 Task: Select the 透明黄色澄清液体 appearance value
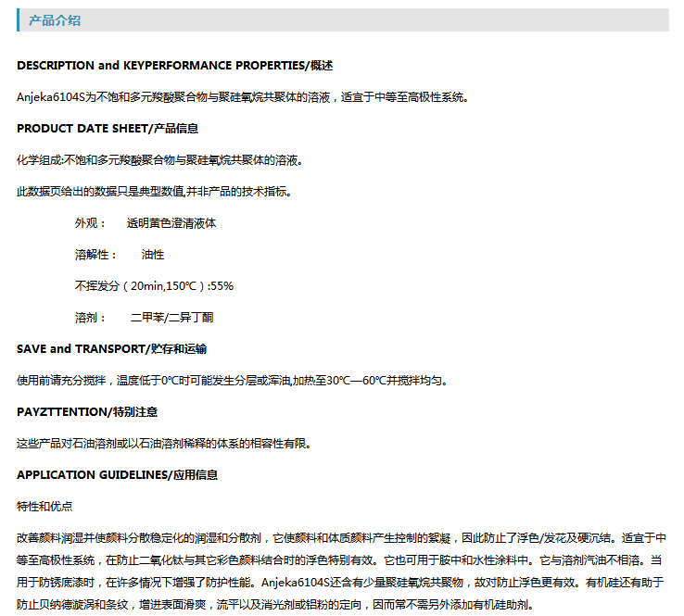click(x=171, y=223)
